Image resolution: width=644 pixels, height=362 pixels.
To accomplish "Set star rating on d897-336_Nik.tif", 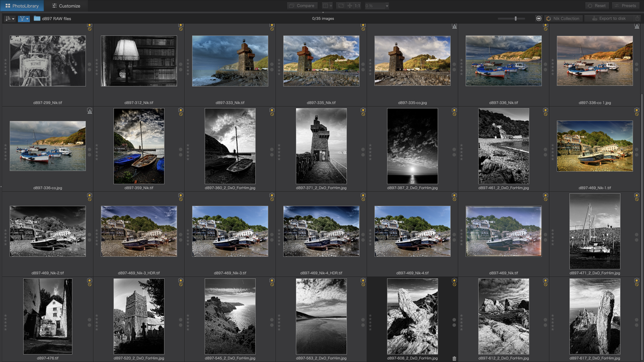I will [462, 68].
